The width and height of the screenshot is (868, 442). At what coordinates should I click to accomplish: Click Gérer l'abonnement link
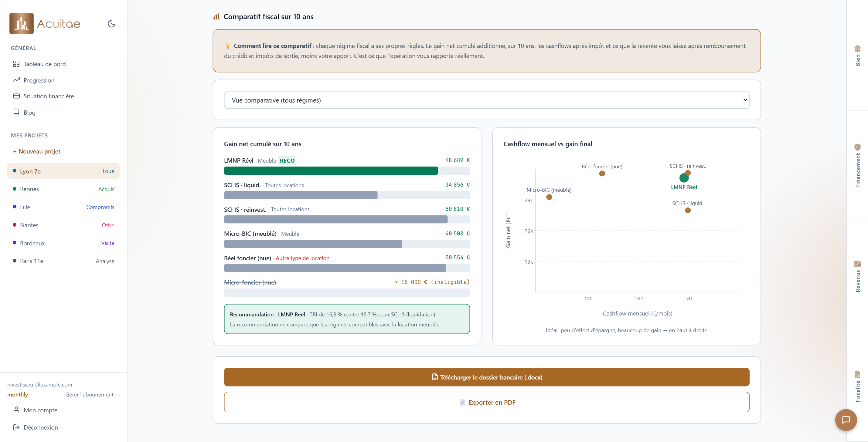point(93,395)
